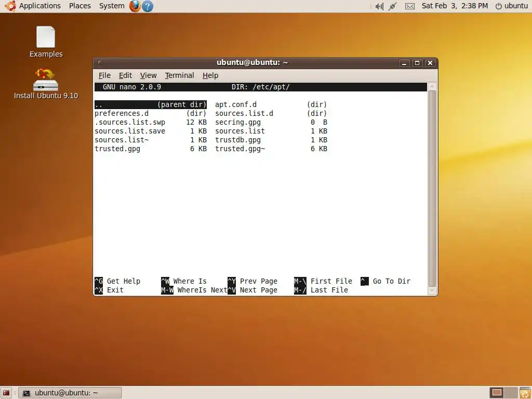Launch Firefox from the top panel
This screenshot has width=532, height=399.
[135, 6]
